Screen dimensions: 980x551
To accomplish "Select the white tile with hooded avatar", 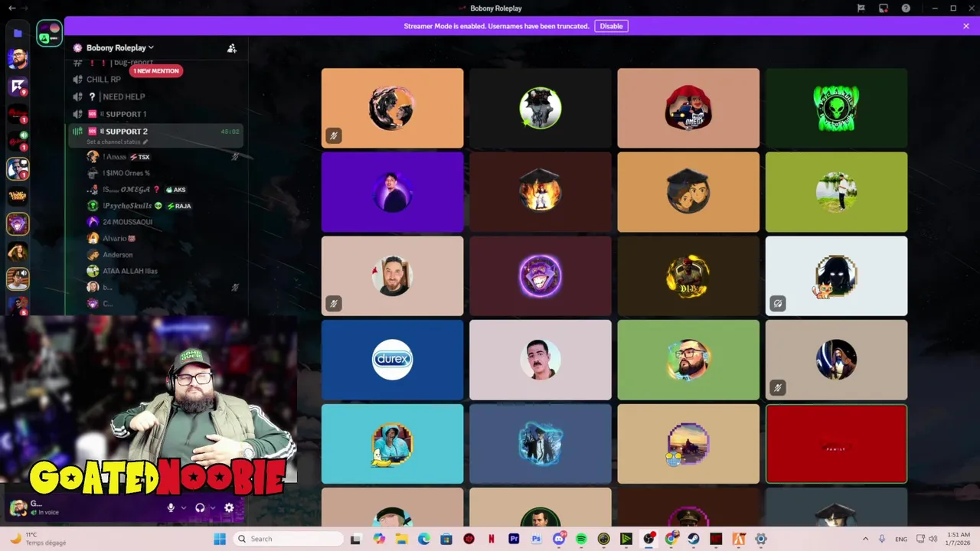I will point(836,275).
